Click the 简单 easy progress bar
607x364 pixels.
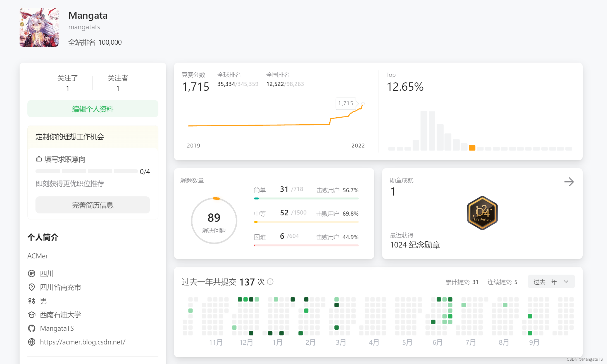pos(306,198)
